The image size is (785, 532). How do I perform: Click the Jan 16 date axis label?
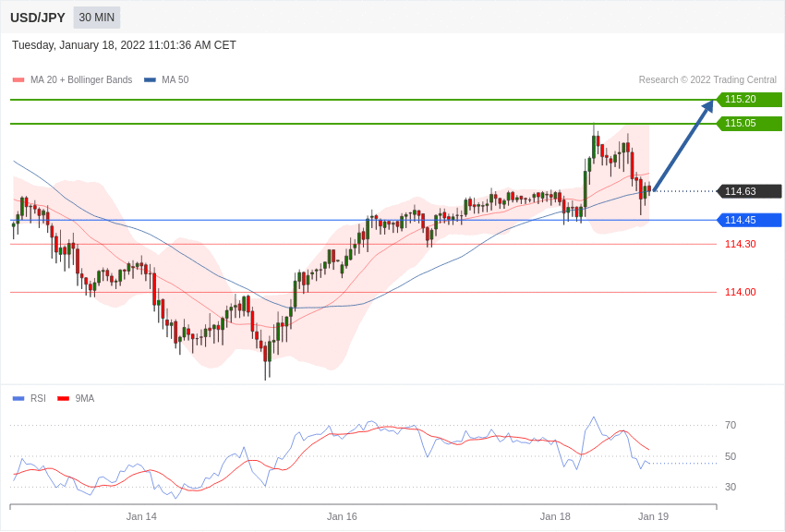click(342, 516)
